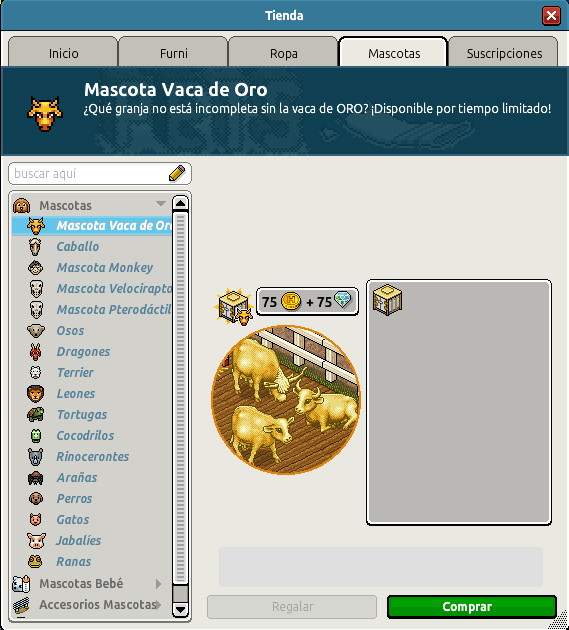Click the pet box thumbnail in preview panel
The width and height of the screenshot is (569, 630).
click(x=387, y=300)
